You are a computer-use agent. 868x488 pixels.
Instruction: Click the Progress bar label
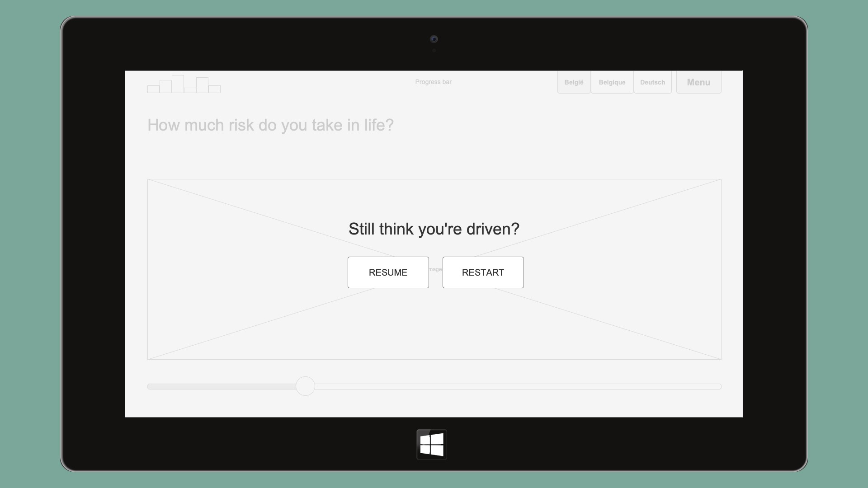433,82
